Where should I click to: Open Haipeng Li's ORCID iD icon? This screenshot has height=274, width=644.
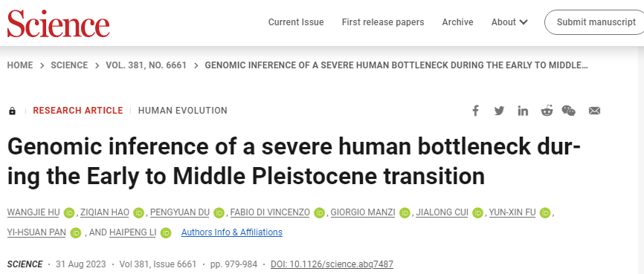click(x=166, y=232)
